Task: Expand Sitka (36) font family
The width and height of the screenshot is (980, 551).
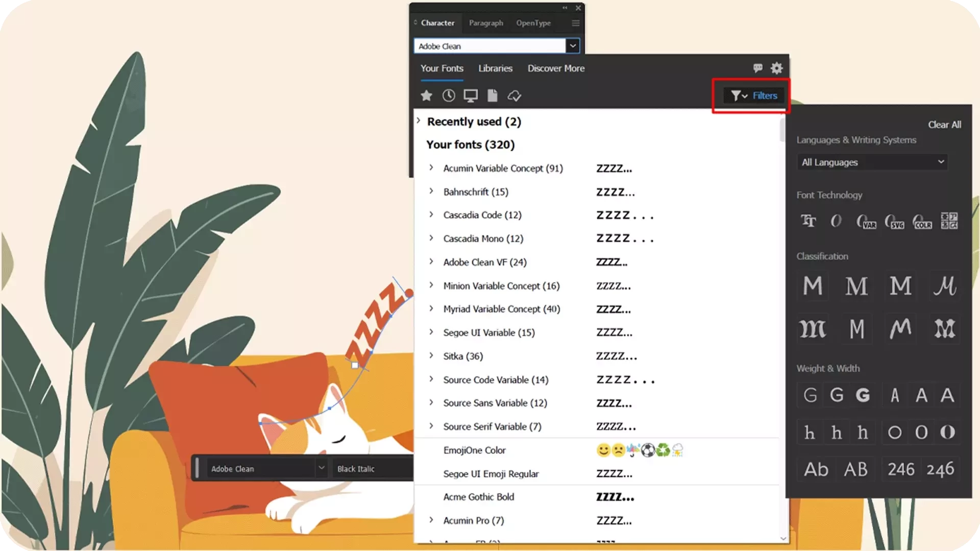Action: tap(431, 355)
